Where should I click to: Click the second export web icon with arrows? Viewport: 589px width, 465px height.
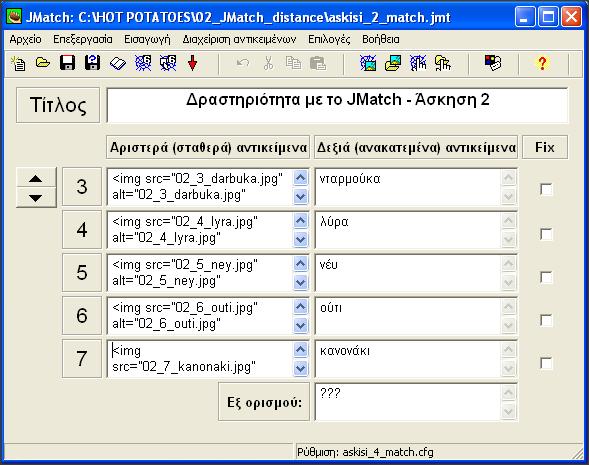pos(168,63)
